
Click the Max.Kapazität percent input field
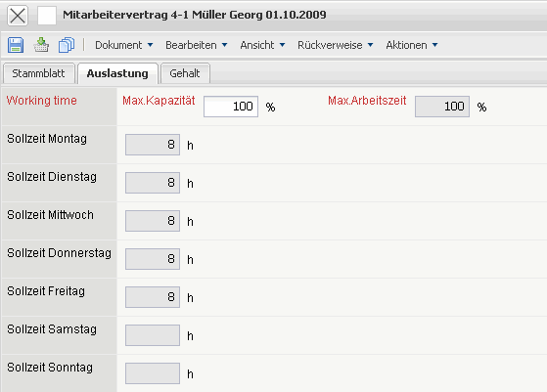click(x=231, y=107)
